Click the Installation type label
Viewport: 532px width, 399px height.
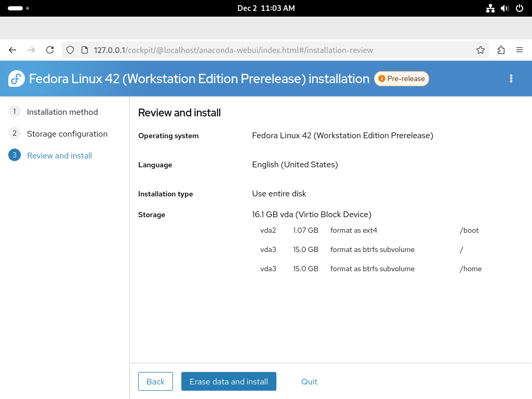165,194
